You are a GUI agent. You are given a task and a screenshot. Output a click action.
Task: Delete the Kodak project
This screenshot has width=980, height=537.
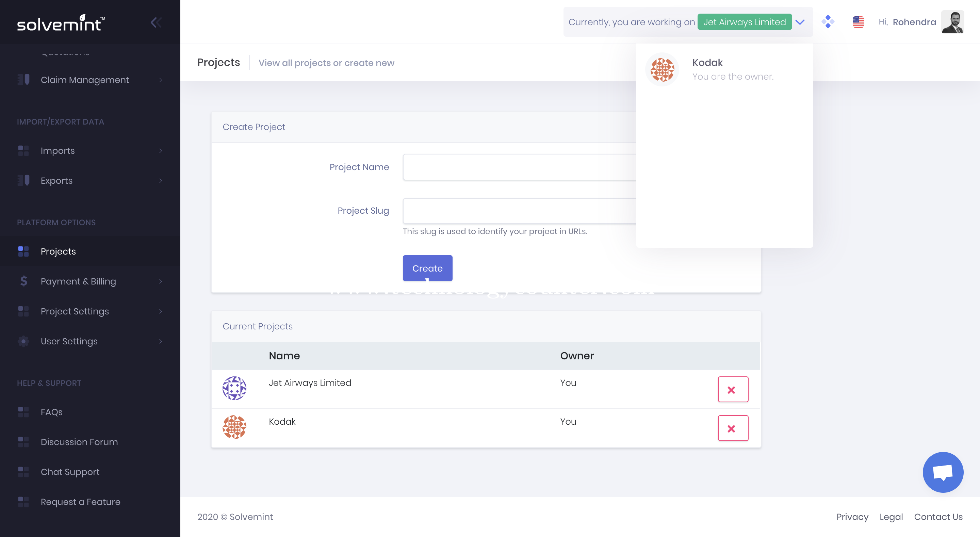(x=733, y=428)
